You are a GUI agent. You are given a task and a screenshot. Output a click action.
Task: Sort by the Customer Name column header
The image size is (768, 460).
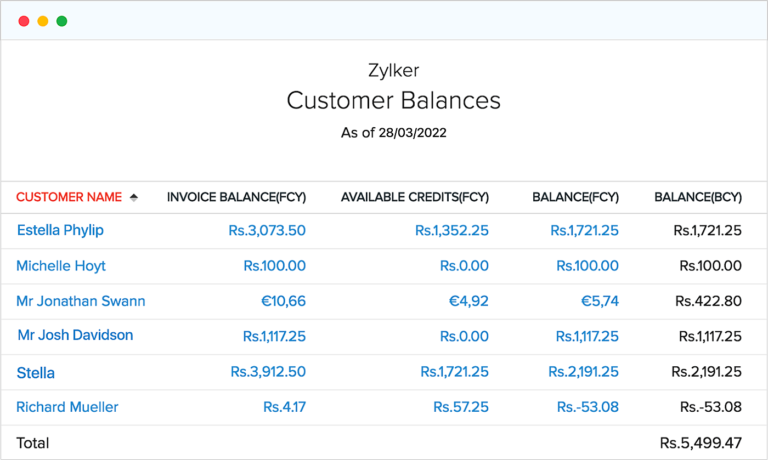point(69,198)
